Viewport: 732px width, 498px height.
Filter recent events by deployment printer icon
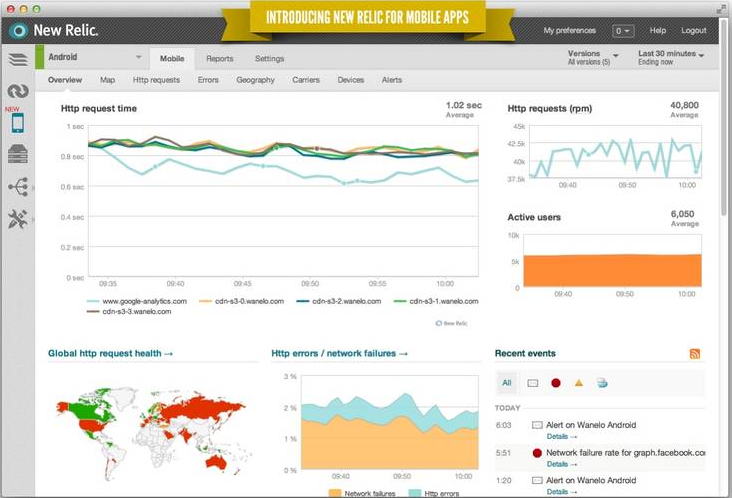[602, 383]
